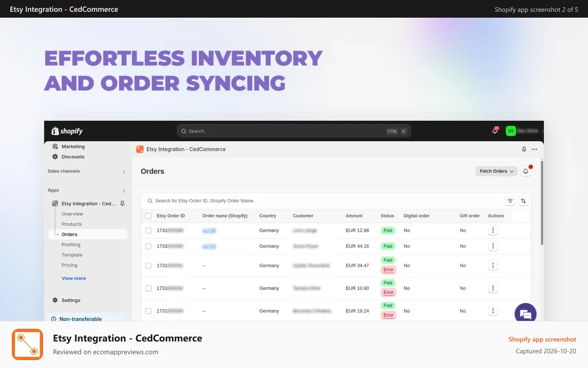
Task: Click the Error badge on EUR 34.47 order
Action: pos(389,270)
